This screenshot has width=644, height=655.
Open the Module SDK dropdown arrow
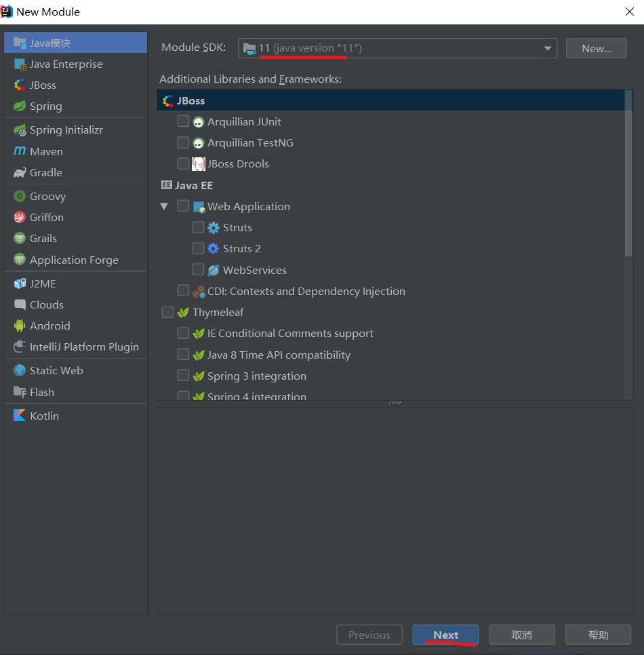(548, 48)
